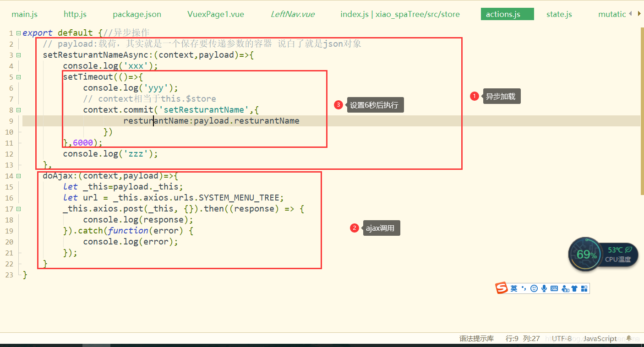Click // payload:载荷 comment line
The width and height of the screenshot is (644, 347).
[202, 44]
